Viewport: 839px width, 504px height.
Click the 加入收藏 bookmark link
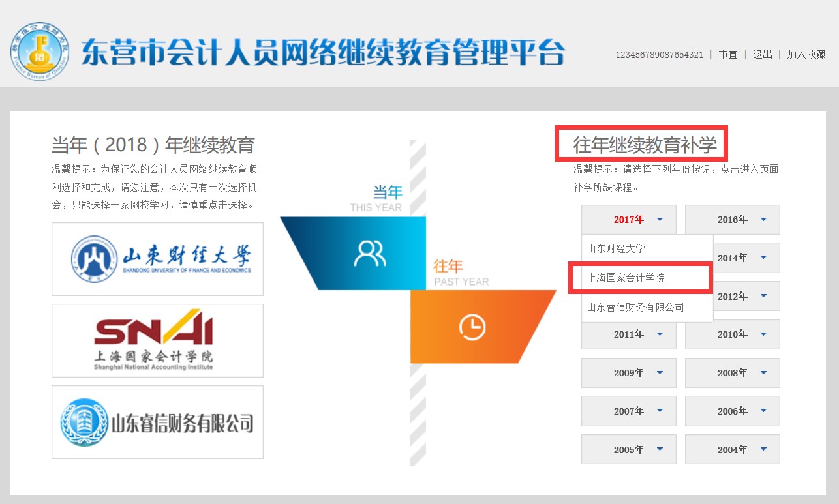[806, 55]
